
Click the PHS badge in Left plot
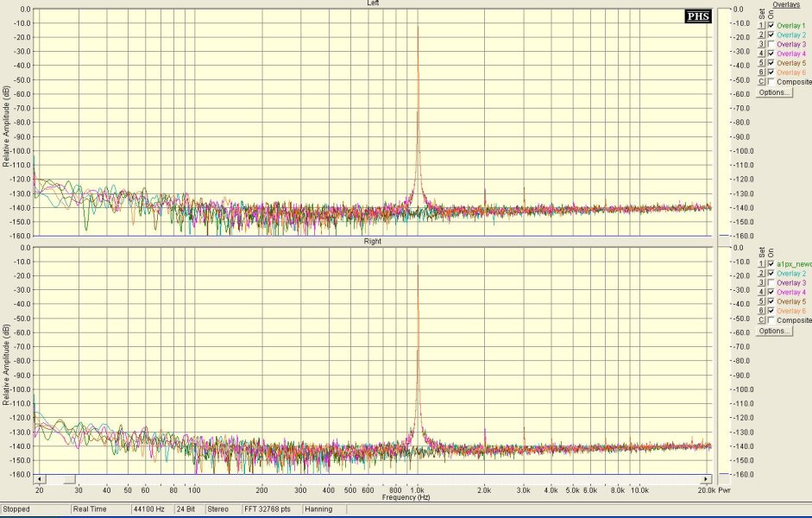point(698,16)
